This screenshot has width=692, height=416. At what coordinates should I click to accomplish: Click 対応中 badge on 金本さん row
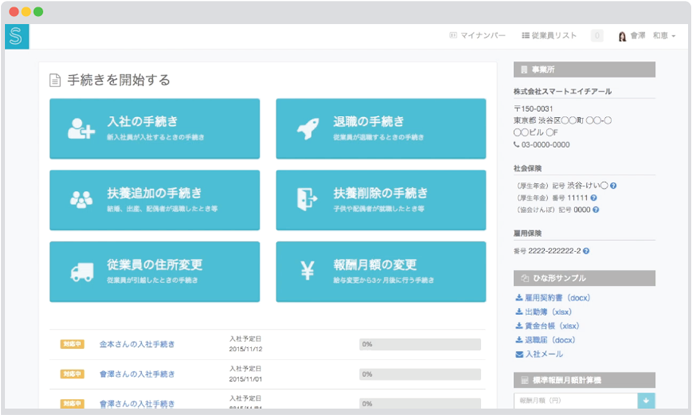point(72,344)
